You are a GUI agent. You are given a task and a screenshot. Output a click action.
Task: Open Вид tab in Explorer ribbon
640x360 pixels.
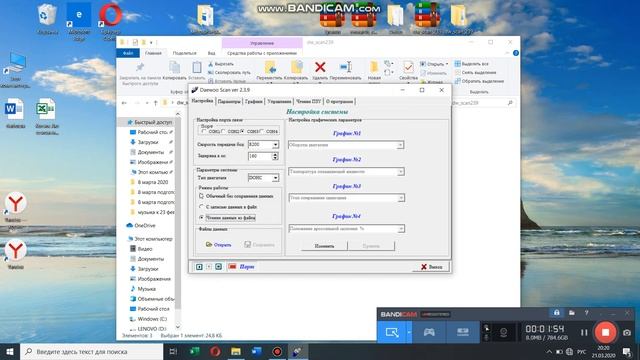(211, 53)
